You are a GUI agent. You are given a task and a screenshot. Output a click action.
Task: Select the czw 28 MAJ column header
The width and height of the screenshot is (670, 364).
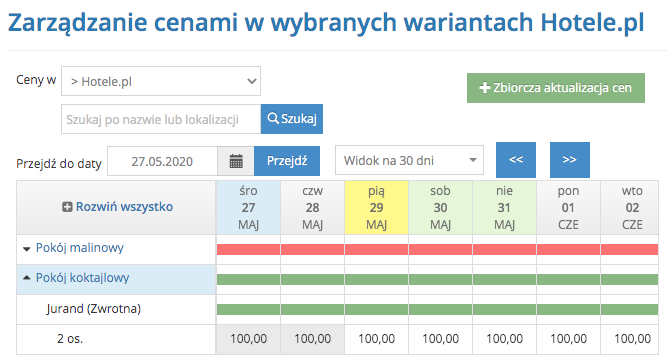(312, 208)
